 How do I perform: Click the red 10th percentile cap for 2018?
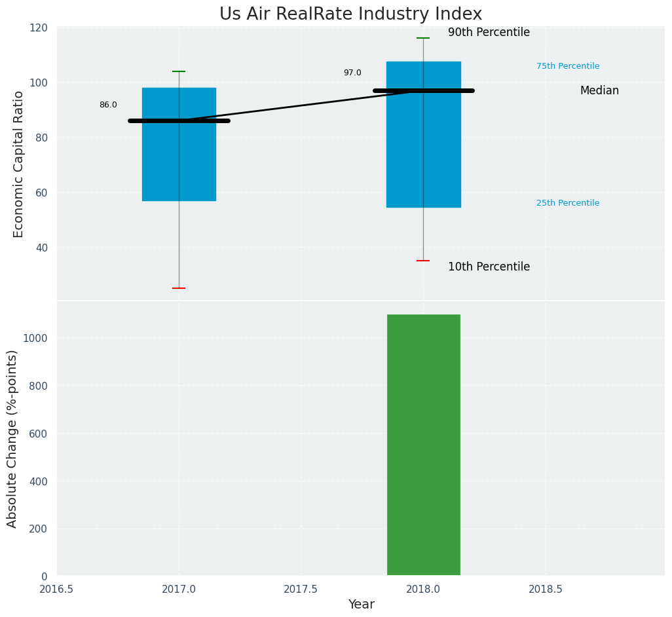[423, 261]
